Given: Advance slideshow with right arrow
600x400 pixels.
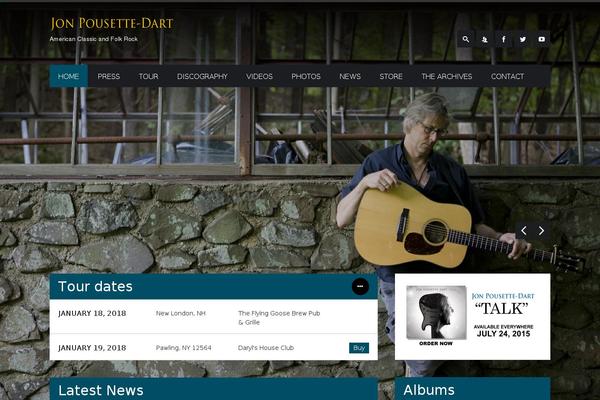Looking at the screenshot, I should [541, 230].
